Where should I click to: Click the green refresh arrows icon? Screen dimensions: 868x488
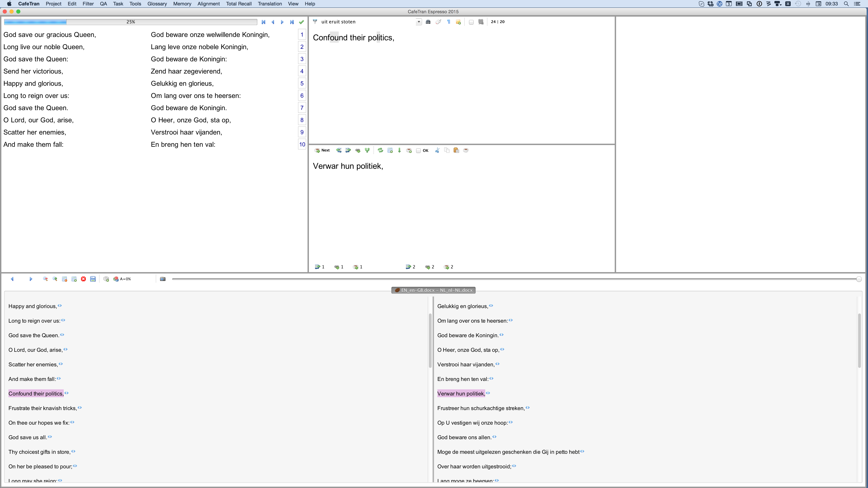380,150
